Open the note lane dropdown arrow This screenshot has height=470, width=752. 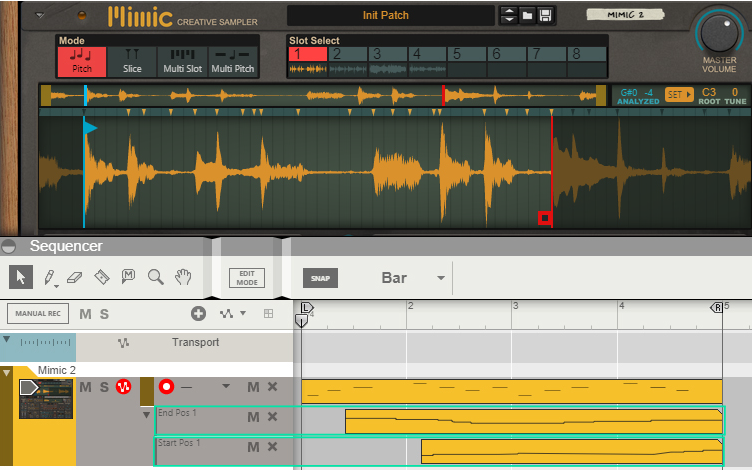(226, 386)
